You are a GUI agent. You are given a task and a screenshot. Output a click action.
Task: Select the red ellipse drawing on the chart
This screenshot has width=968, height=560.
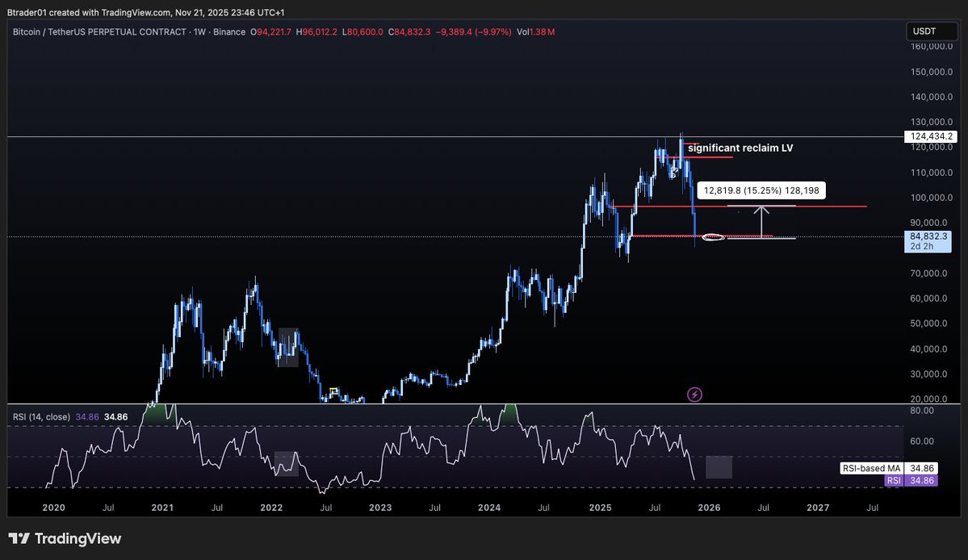712,237
